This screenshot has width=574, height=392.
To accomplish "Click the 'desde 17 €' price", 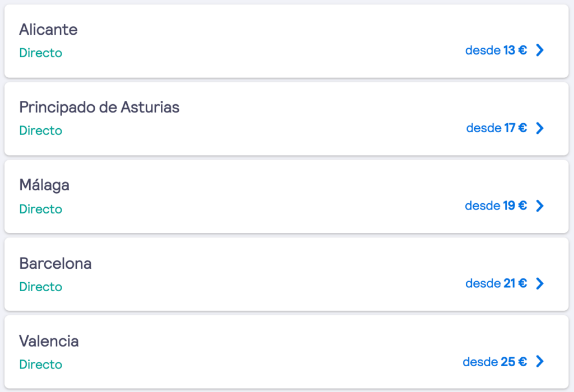I will pyautogui.click(x=497, y=128).
